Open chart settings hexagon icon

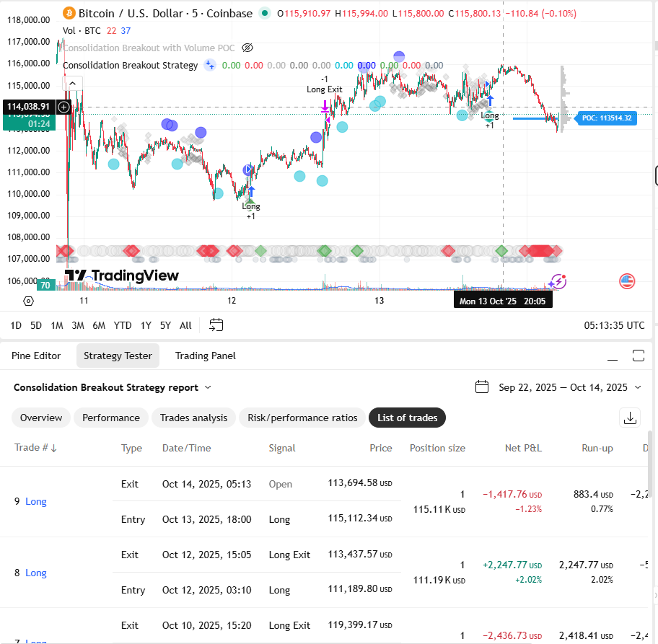pyautogui.click(x=28, y=301)
